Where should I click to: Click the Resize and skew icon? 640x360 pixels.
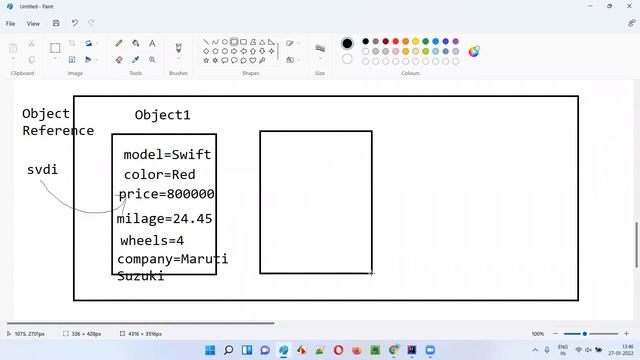pyautogui.click(x=72, y=60)
